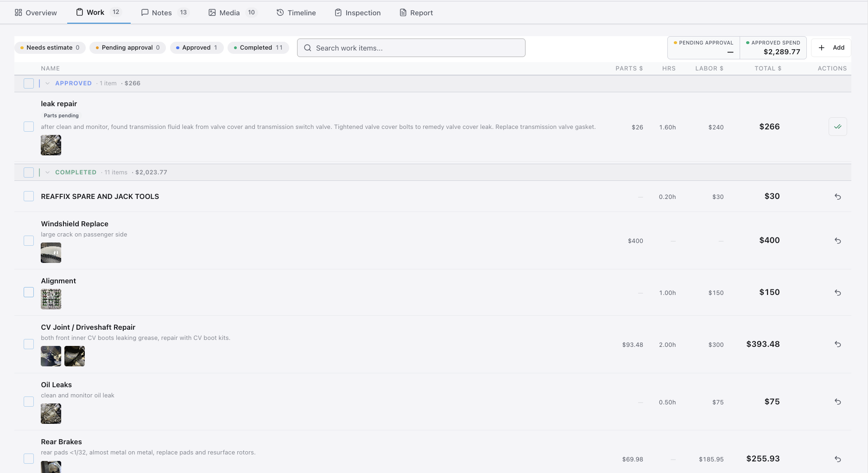Viewport: 868px width, 473px height.
Task: Check the Windshield Replace checkbox
Action: click(x=29, y=241)
